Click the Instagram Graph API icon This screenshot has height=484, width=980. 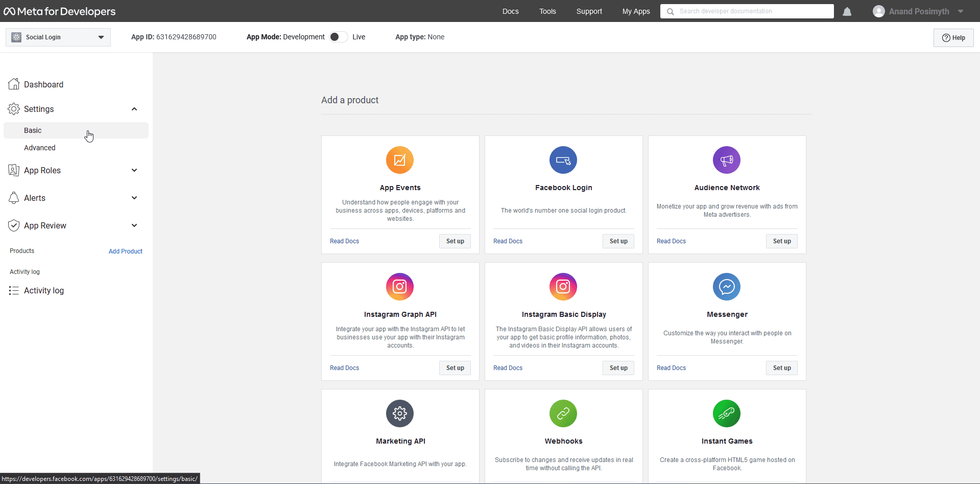(x=400, y=287)
